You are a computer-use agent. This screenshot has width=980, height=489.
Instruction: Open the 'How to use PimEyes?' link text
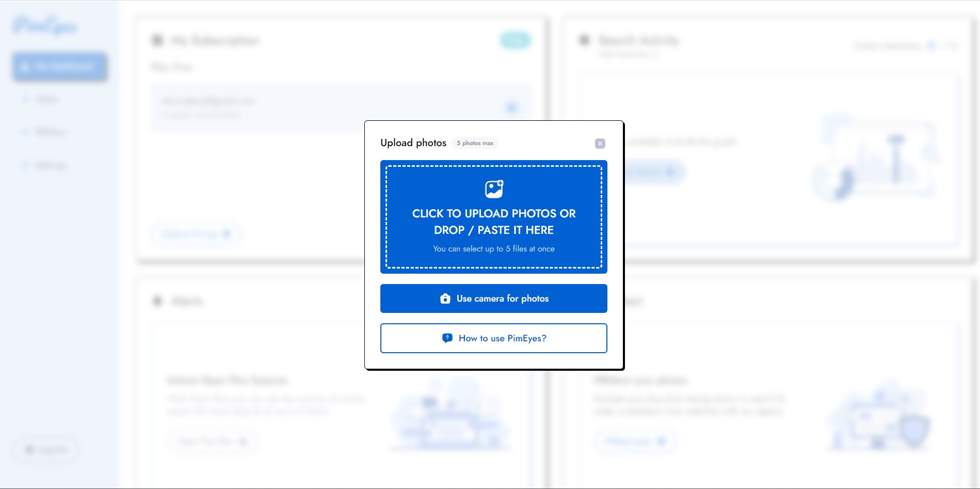click(x=503, y=338)
